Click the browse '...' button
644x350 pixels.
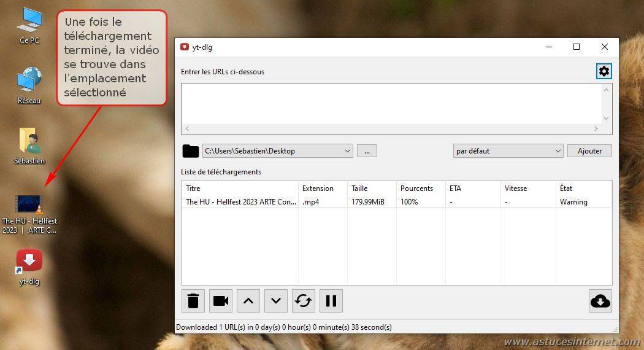point(367,151)
